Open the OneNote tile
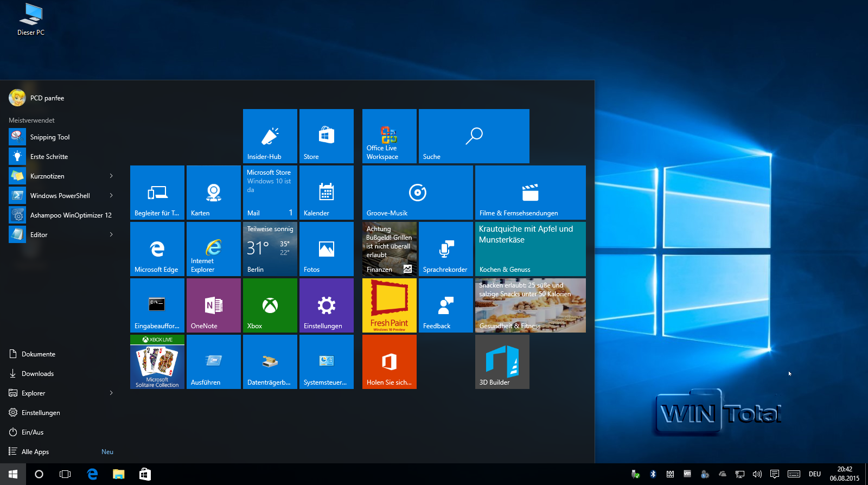868x485 pixels. (213, 305)
